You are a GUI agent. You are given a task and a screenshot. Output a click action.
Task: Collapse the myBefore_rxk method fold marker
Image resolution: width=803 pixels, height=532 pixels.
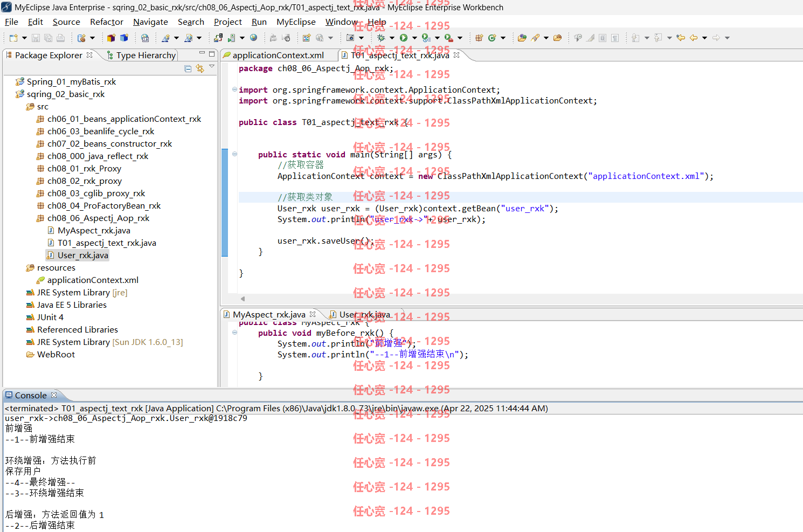[234, 333]
